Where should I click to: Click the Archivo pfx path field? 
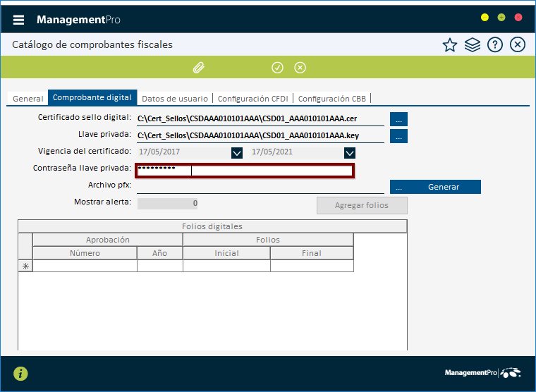(260, 187)
